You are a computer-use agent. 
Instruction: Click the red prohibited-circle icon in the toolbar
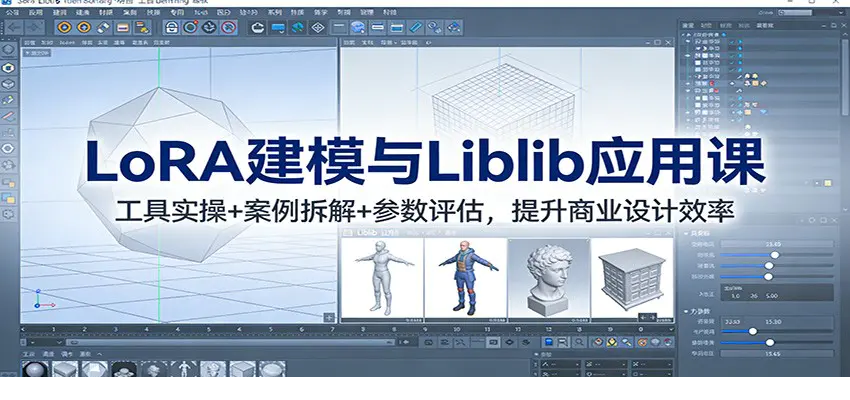click(229, 27)
